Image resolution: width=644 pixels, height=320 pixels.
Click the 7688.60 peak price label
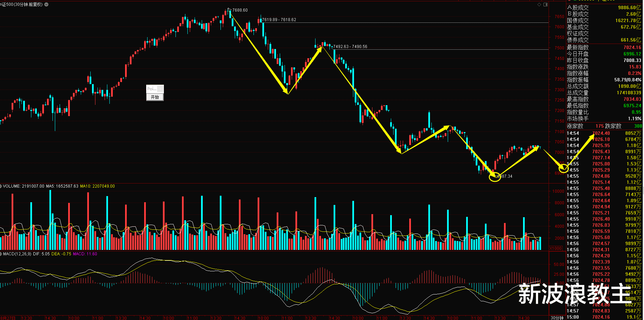[x=240, y=10]
